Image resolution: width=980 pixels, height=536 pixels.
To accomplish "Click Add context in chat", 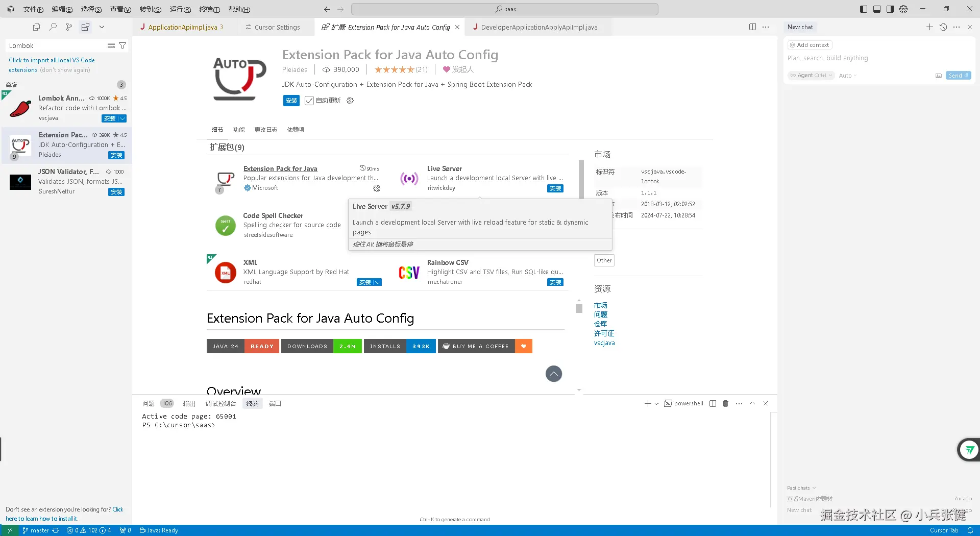I will point(810,45).
